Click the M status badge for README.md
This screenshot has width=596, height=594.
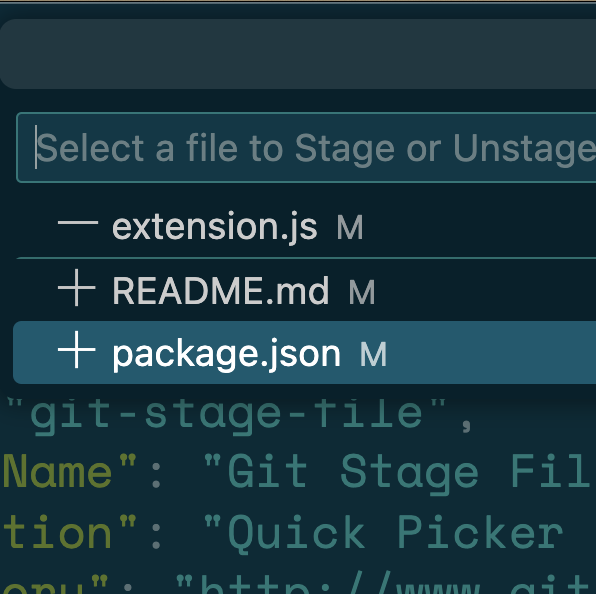coord(362,292)
